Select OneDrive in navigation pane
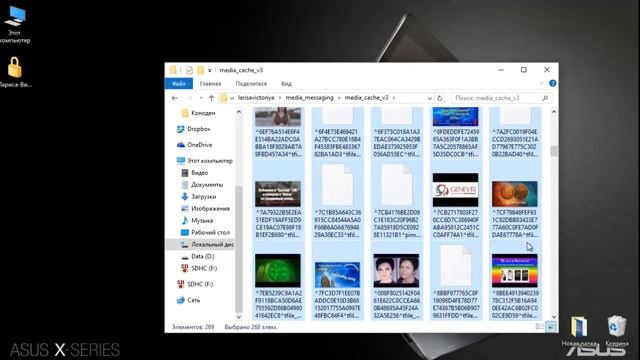Screen dimensions: 640x360 click(195, 145)
